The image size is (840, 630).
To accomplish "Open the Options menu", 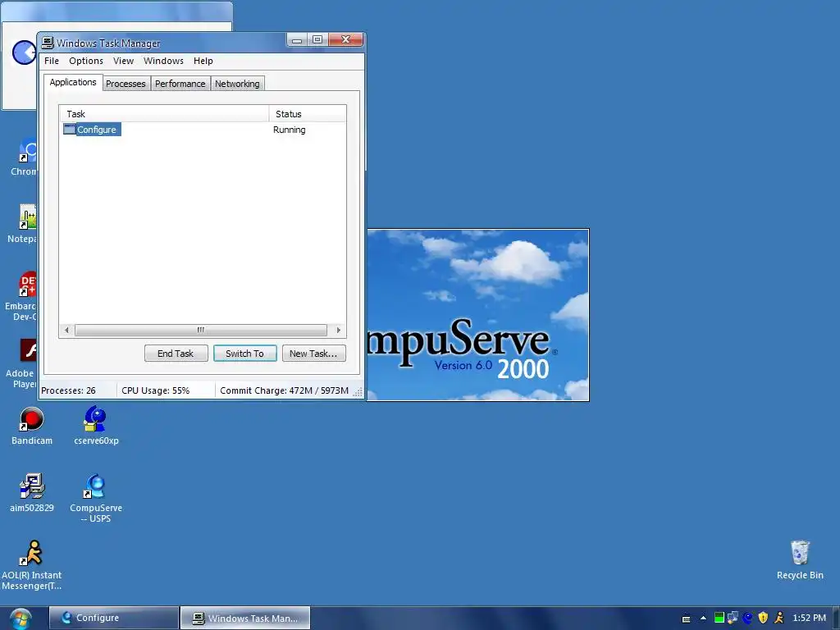I will (x=85, y=61).
